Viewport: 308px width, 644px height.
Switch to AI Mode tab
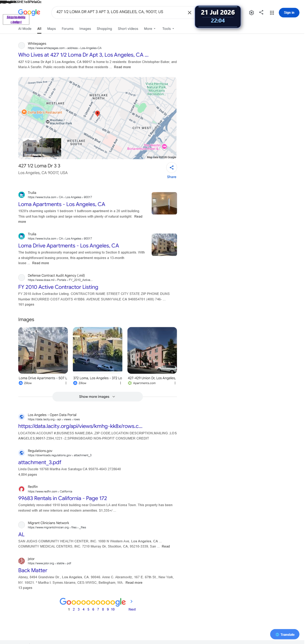(x=25, y=29)
